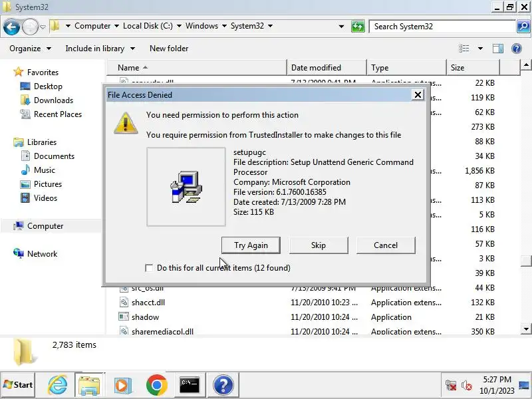Open the Organize menu

[x=30, y=49]
